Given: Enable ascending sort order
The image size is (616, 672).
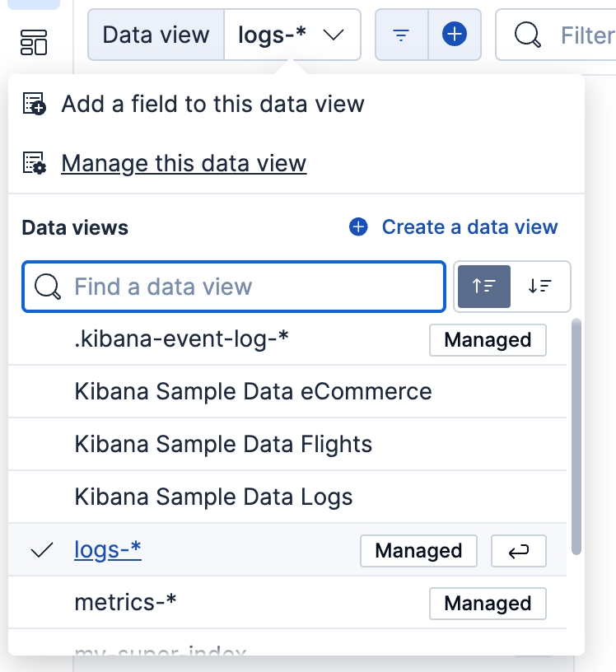Looking at the screenshot, I should [x=483, y=287].
